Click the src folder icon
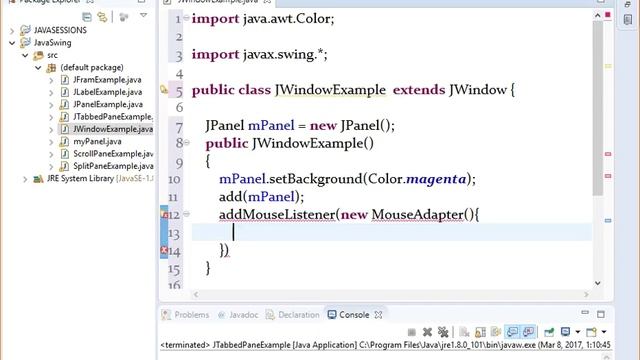This screenshot has width=640, height=360. tap(39, 55)
